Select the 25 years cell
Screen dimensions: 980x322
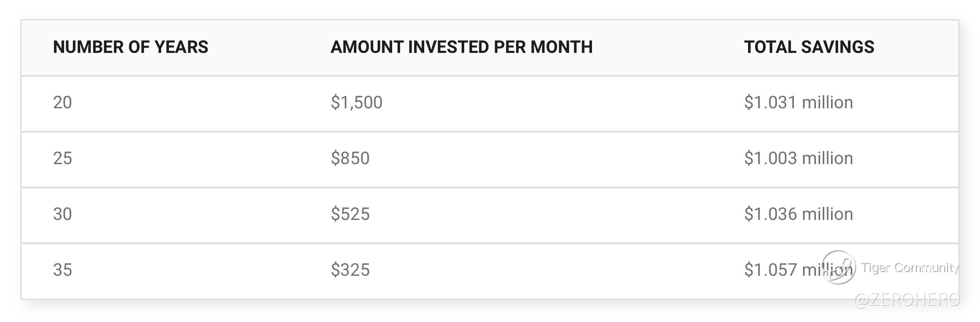62,158
